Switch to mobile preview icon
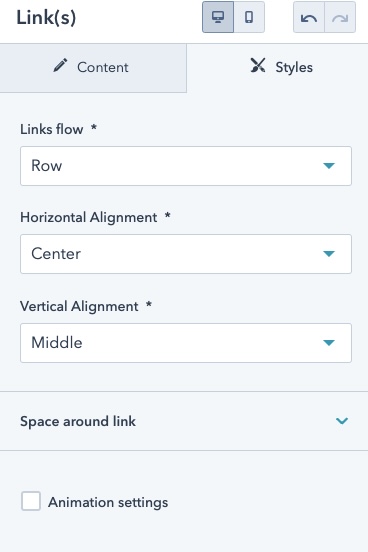 pos(249,17)
